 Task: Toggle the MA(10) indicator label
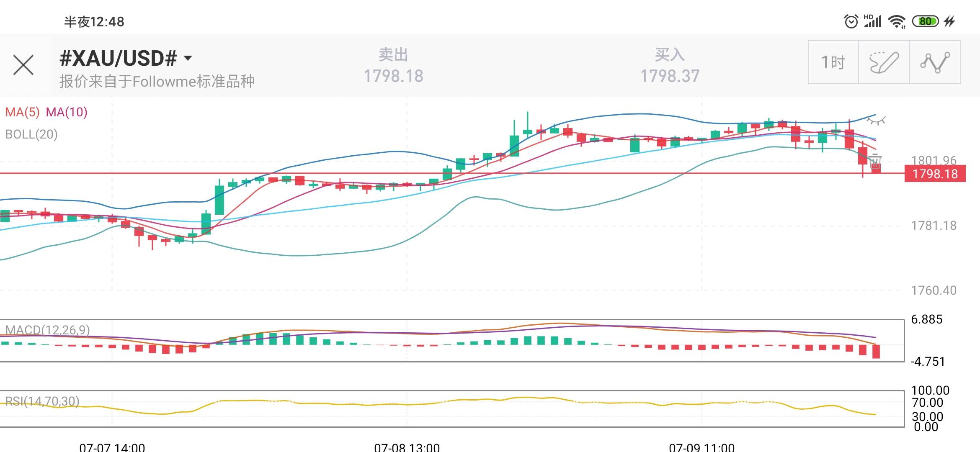[x=67, y=112]
